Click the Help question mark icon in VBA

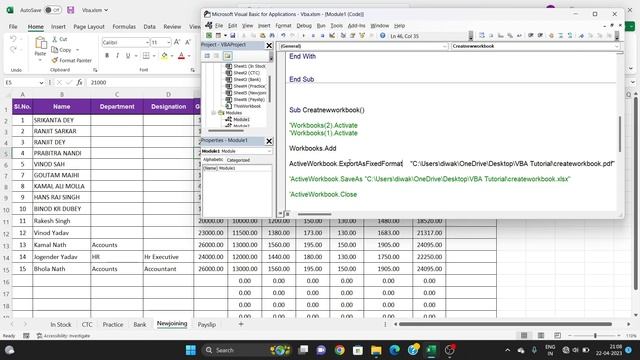click(382, 36)
